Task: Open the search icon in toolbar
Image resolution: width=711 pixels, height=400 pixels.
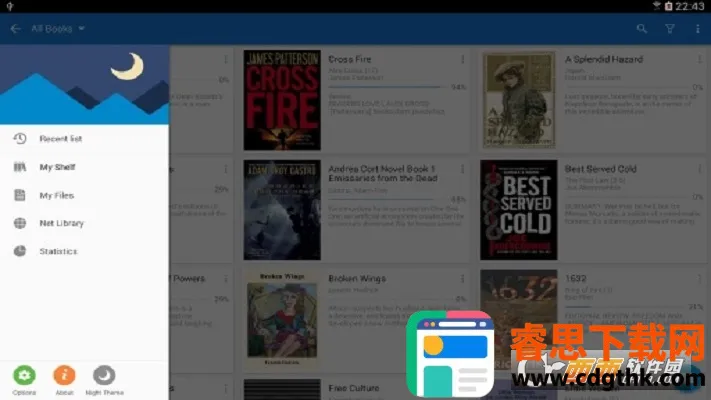Action: tap(642, 29)
